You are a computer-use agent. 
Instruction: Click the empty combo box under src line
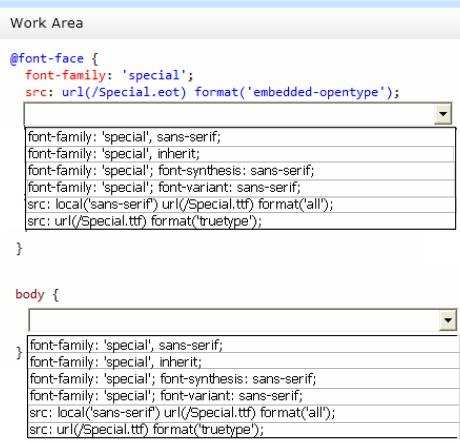pyautogui.click(x=238, y=114)
